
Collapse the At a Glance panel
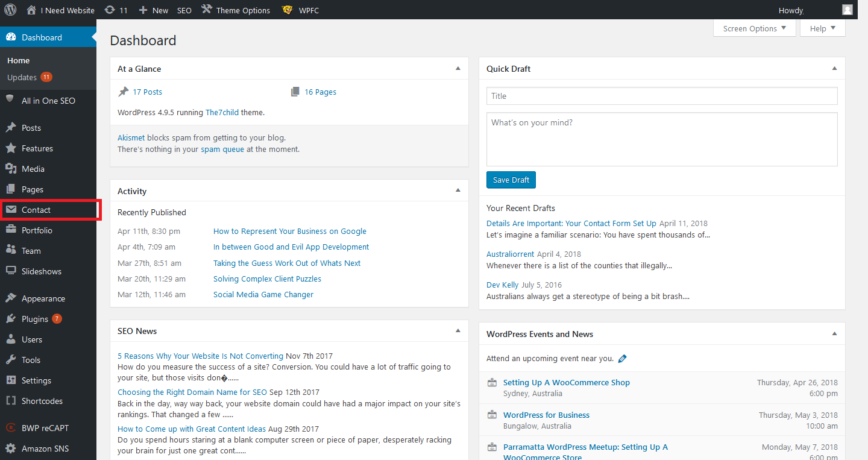point(458,69)
